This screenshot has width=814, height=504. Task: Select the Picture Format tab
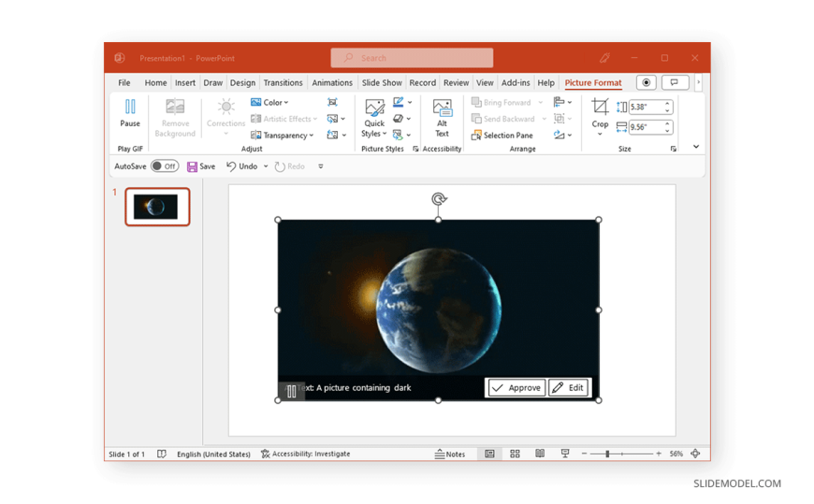click(593, 82)
